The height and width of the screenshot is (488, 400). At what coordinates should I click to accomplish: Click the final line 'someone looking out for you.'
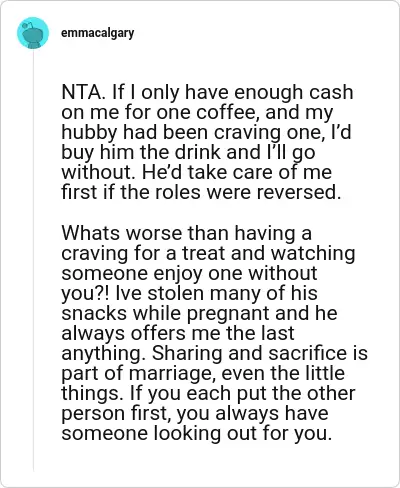pyautogui.click(x=197, y=433)
